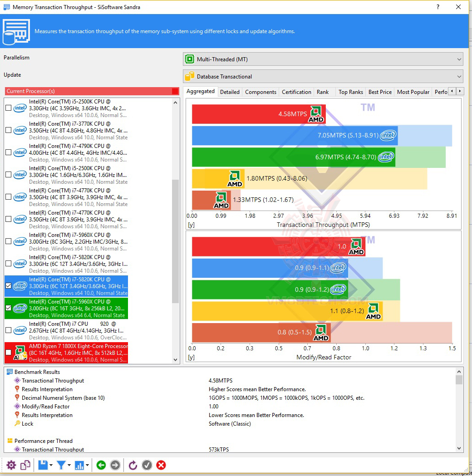The width and height of the screenshot is (472, 476).
Task: Check the Core i7-5960X 8C 3GHz 2.2GHz IMC checkbox
Action: (x=9, y=241)
